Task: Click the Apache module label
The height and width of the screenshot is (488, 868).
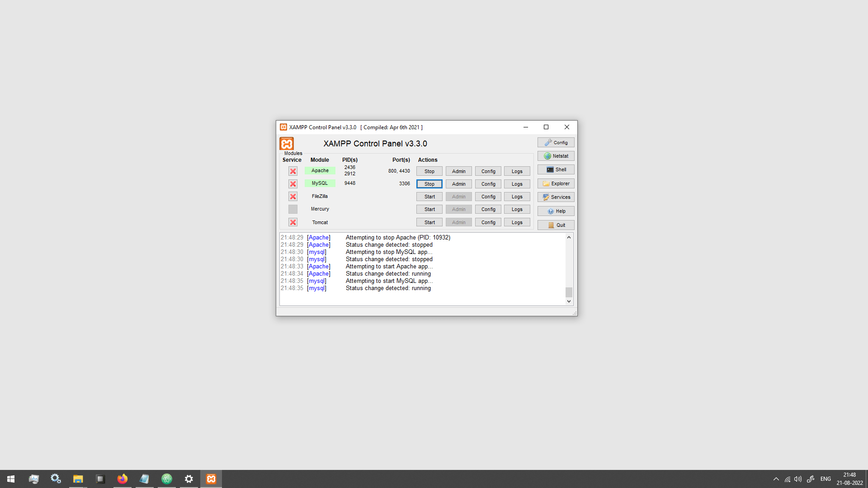Action: coord(320,170)
